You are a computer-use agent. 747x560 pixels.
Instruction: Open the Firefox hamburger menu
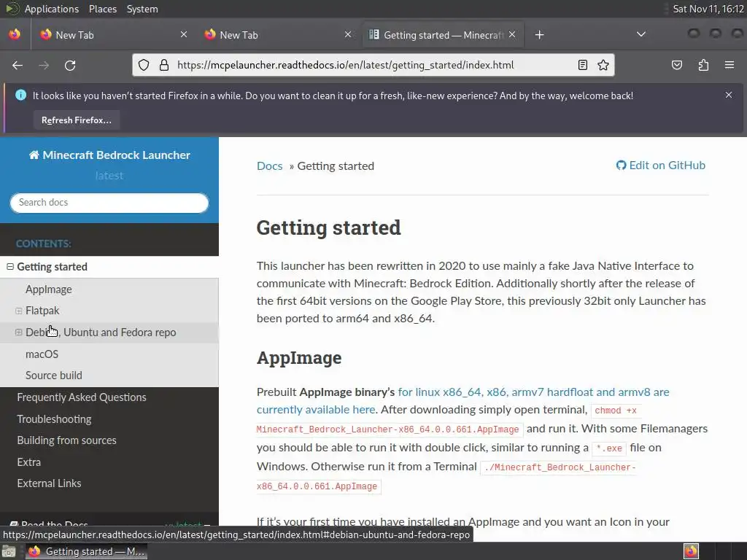pos(729,65)
